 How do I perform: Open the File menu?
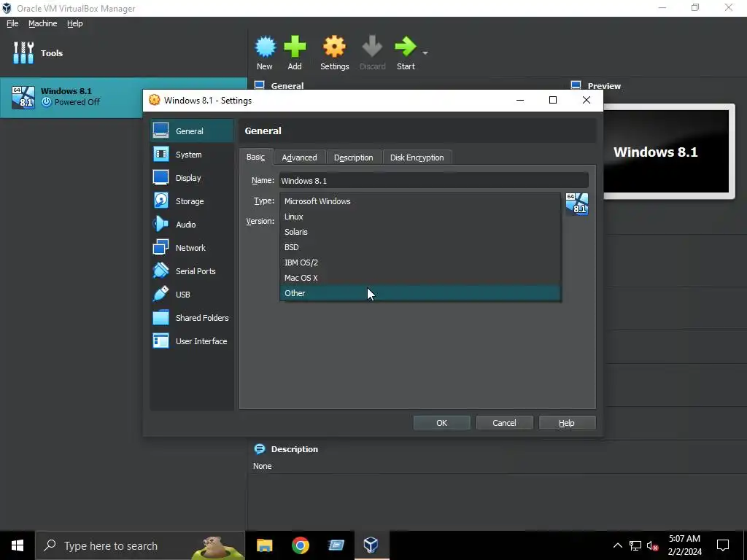tap(12, 23)
